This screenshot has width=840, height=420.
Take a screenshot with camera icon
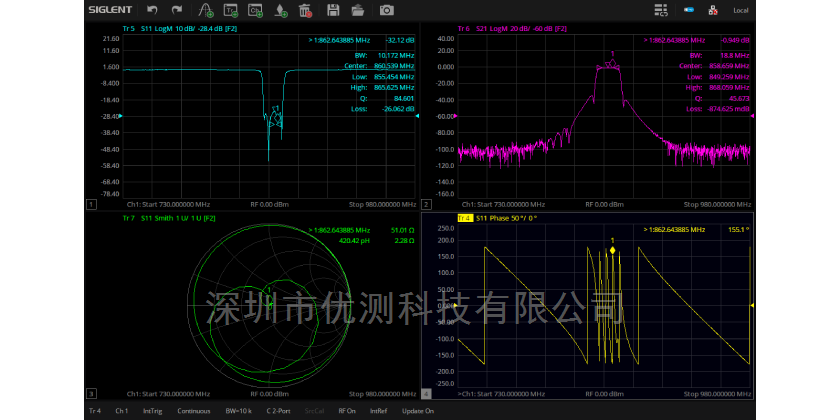click(387, 10)
